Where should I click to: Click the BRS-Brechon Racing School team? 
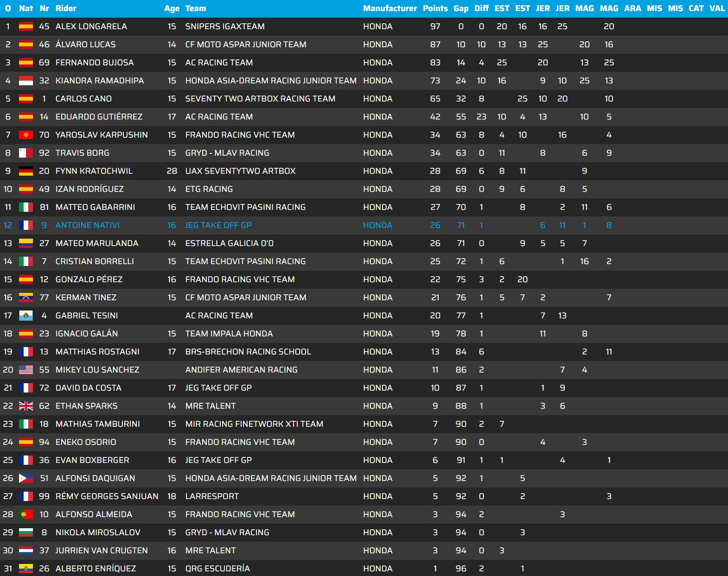pos(248,352)
